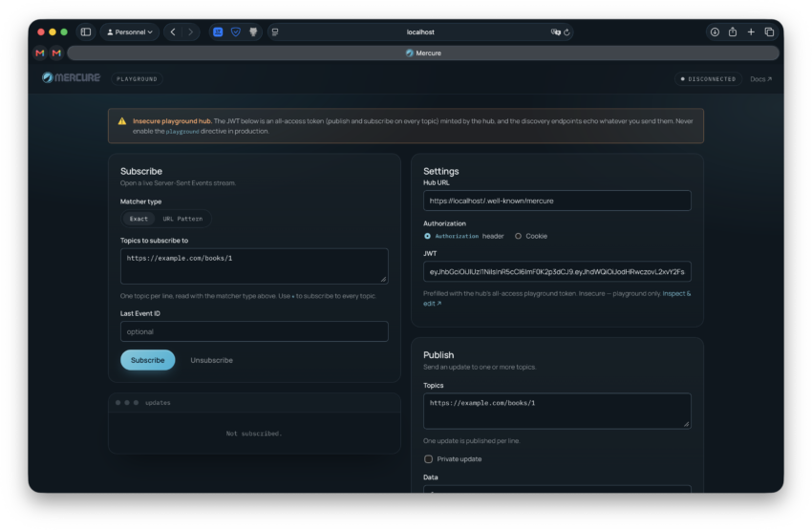Select Cookie authorization radio option
Screen dimensions: 812x530
tap(518, 236)
